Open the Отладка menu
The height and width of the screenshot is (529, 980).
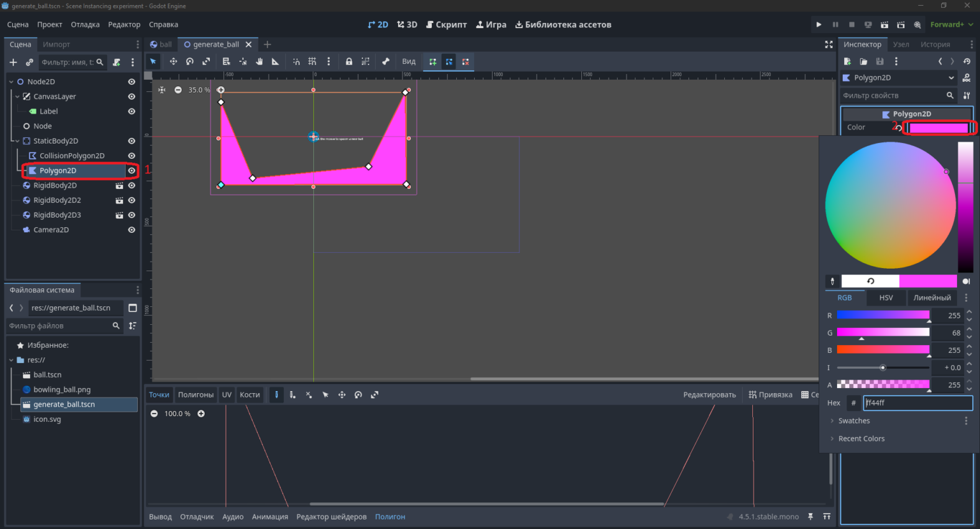pyautogui.click(x=85, y=25)
